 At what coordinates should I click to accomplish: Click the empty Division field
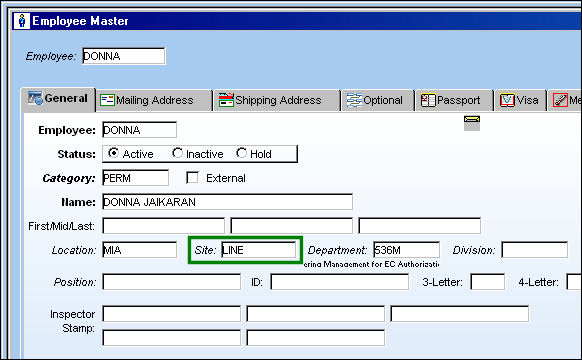[x=534, y=250]
